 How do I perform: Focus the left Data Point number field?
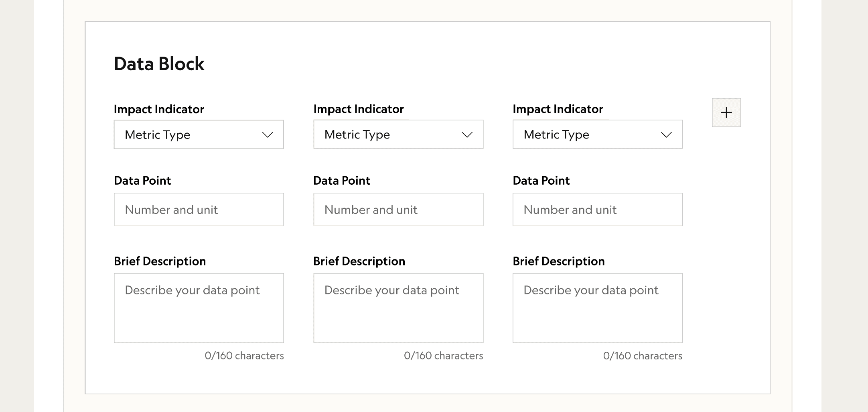point(199,210)
